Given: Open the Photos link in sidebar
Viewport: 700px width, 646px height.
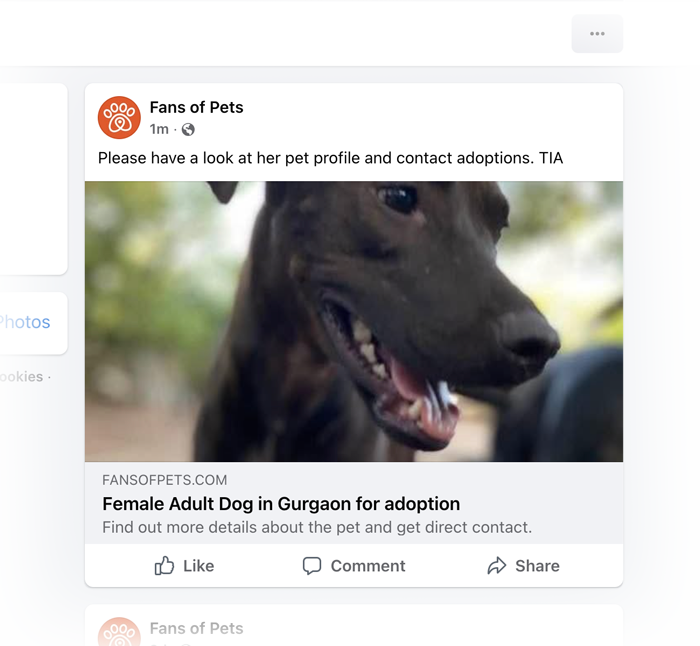Looking at the screenshot, I should (25, 322).
